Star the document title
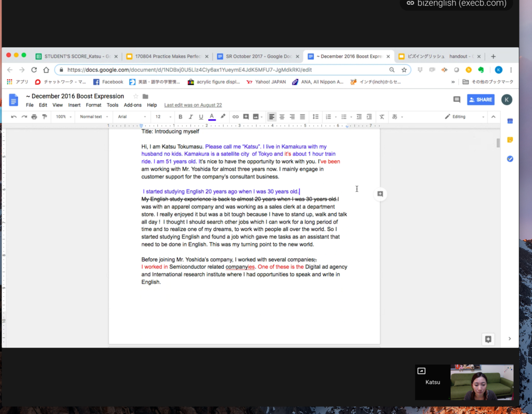 [136, 96]
